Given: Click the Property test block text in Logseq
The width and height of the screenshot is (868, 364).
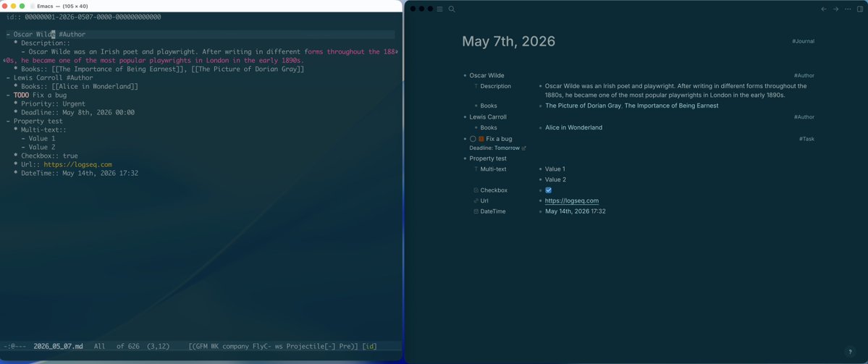Looking at the screenshot, I should coord(488,158).
